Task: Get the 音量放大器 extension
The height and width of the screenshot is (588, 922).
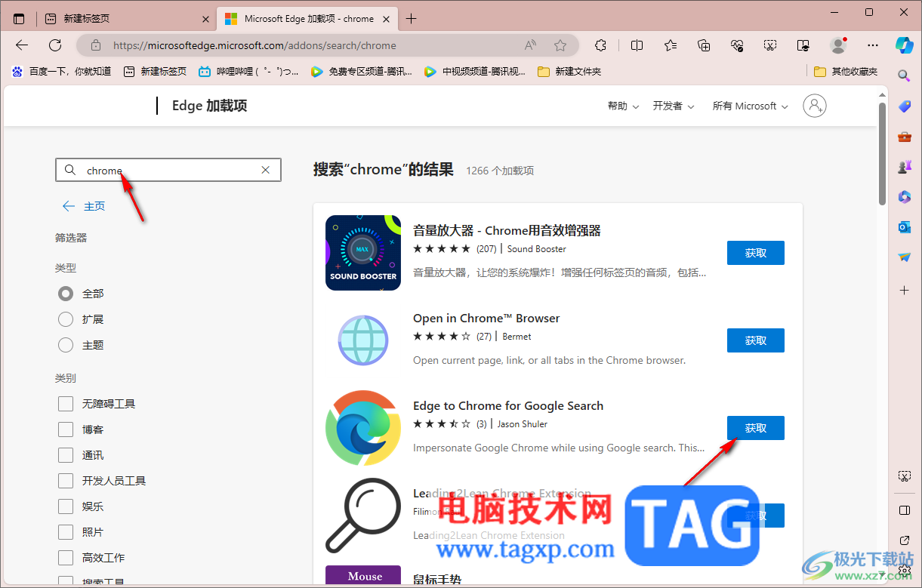Action: point(756,253)
